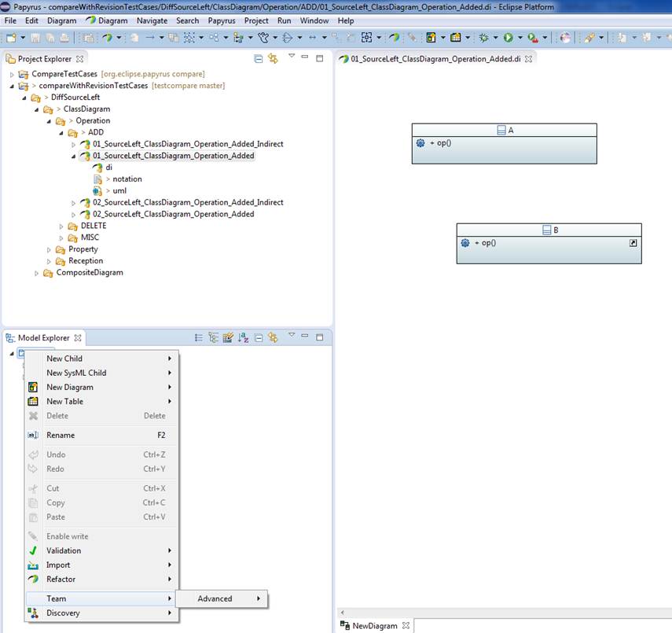Open Advanced submenu under Team
The image size is (672, 633).
[x=222, y=598]
